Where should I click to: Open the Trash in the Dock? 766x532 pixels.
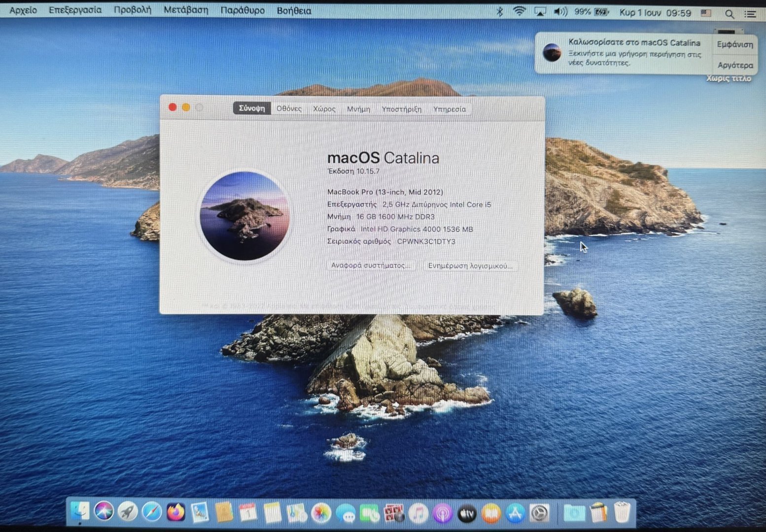(x=622, y=512)
